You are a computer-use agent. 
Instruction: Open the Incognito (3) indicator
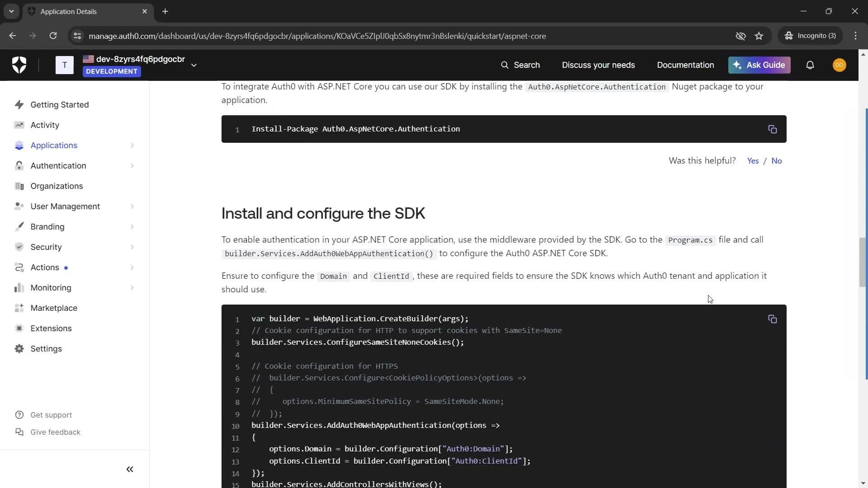point(811,36)
